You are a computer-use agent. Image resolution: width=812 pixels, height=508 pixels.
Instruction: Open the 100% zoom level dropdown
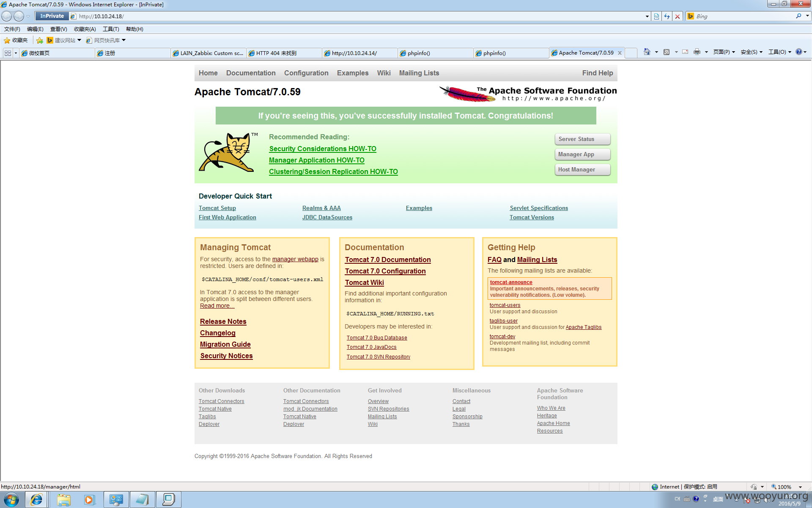pos(800,487)
